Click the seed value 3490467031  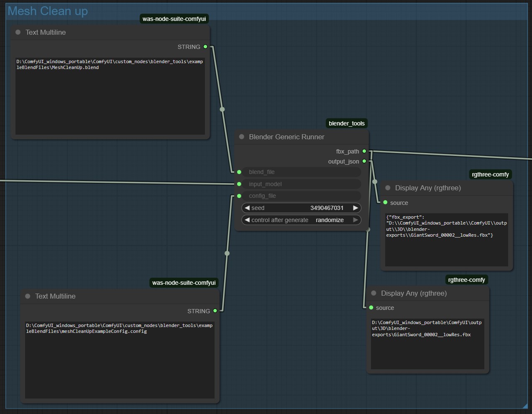[327, 208]
